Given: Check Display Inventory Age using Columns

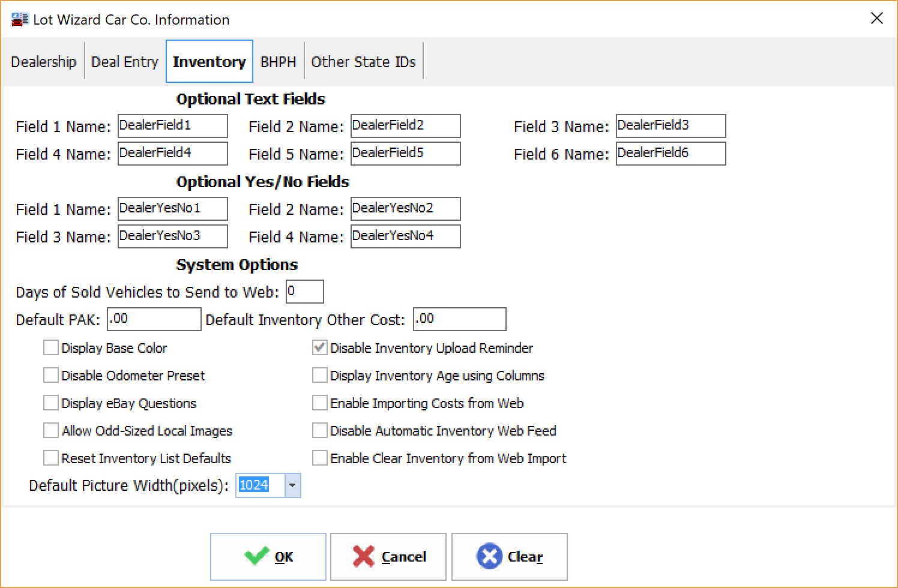Looking at the screenshot, I should tap(320, 375).
